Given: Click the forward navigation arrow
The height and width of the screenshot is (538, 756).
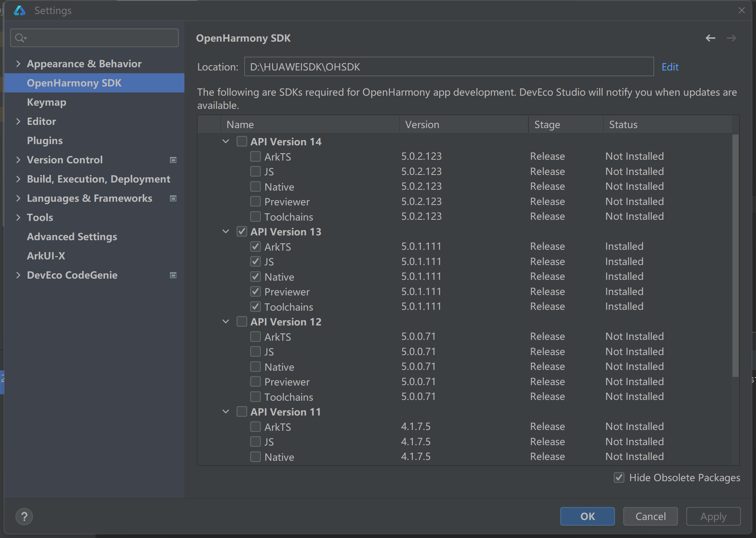Looking at the screenshot, I should (x=731, y=38).
